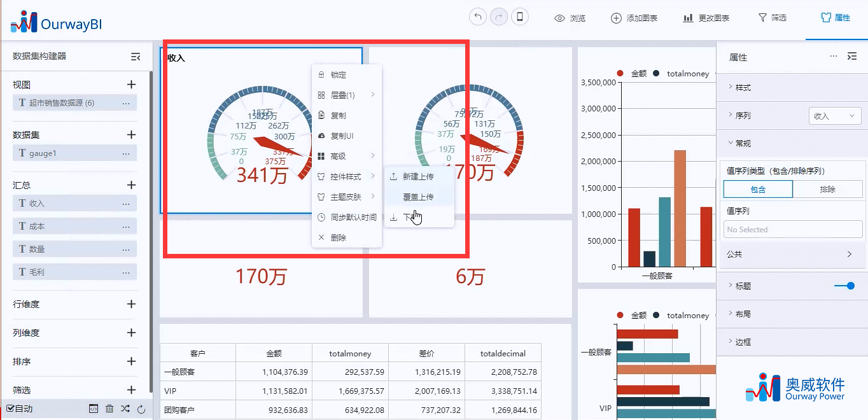Image resolution: width=868 pixels, height=420 pixels.
Task: Click the trash icon in the bottom bar
Action: 109,409
